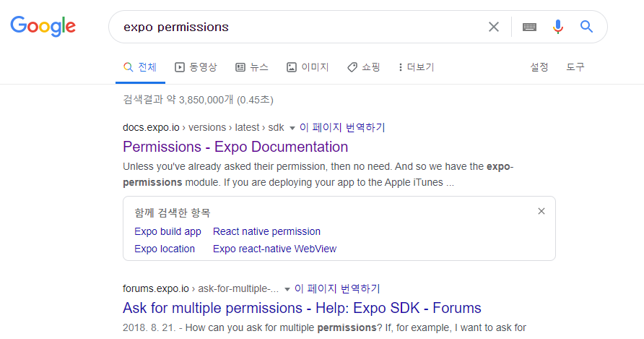The height and width of the screenshot is (339, 644).
Task: Click Expo react-native WebView related search
Action: coord(274,249)
